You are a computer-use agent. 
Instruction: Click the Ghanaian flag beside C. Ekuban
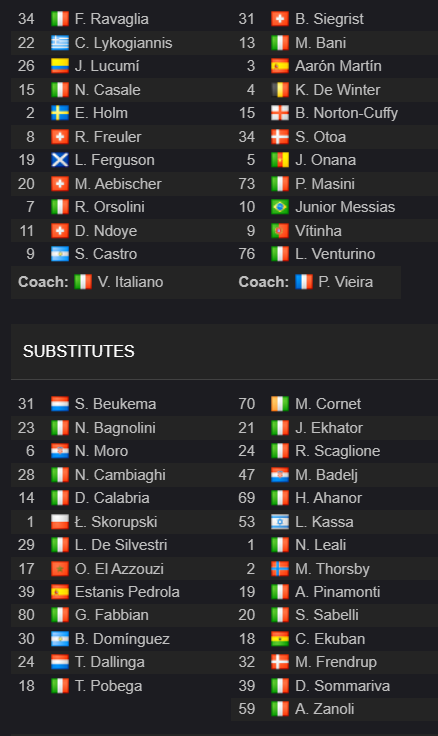pos(280,639)
